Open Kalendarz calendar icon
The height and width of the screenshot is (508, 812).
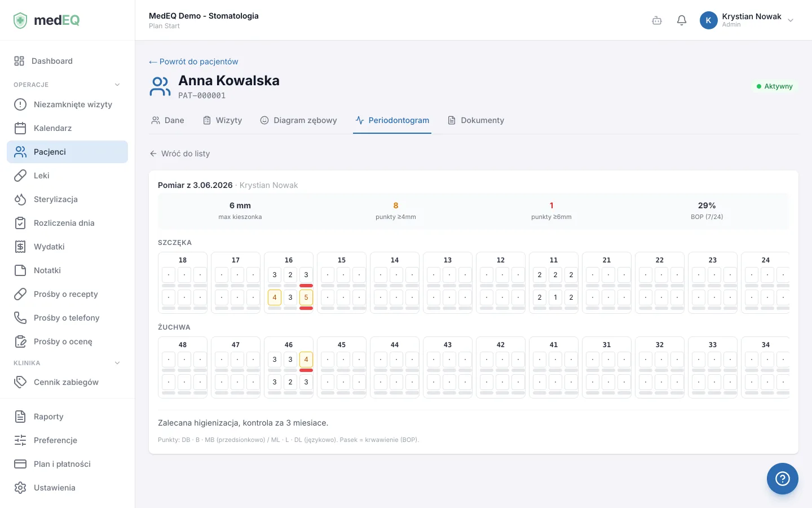tap(20, 128)
